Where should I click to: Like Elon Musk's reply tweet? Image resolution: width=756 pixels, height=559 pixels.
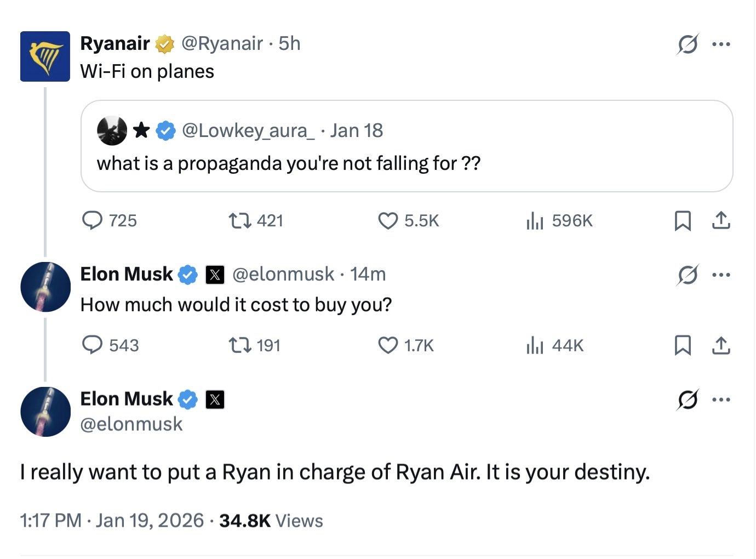click(388, 345)
